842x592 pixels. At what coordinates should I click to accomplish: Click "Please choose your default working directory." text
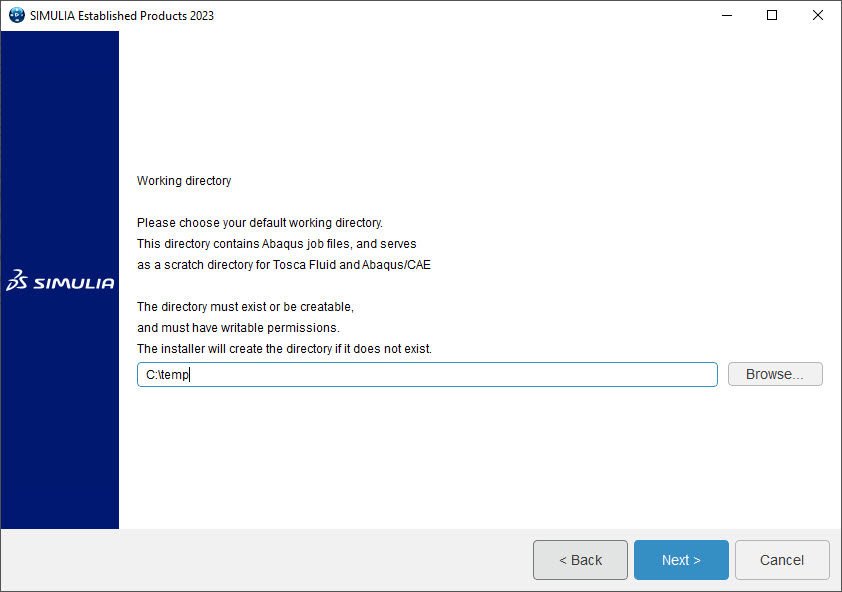[x=260, y=223]
